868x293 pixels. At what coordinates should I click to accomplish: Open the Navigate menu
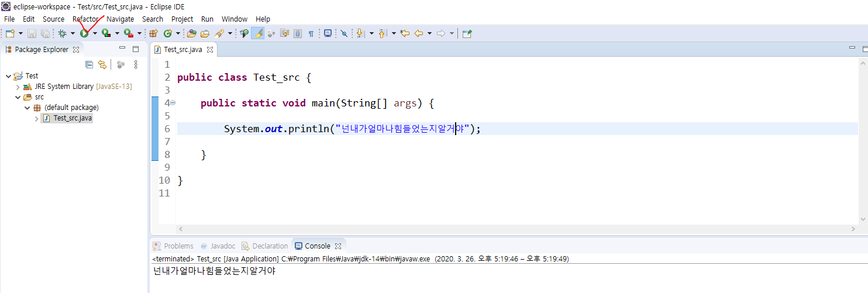pyautogui.click(x=120, y=19)
